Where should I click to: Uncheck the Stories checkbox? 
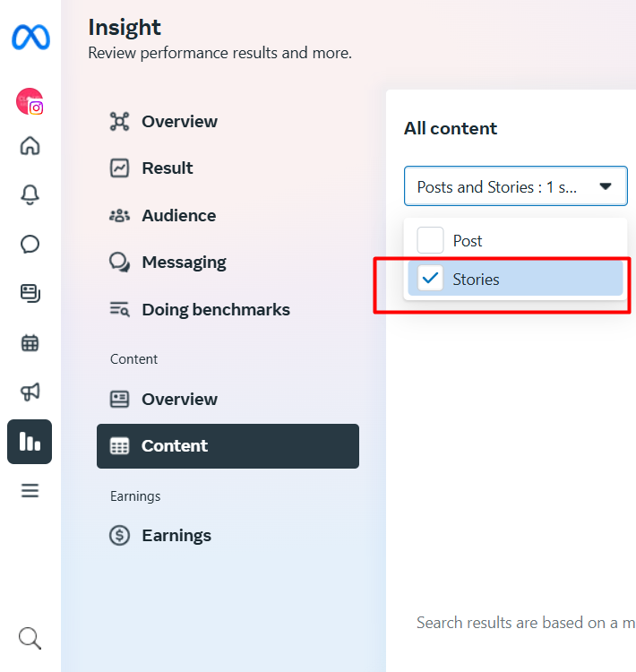click(430, 279)
